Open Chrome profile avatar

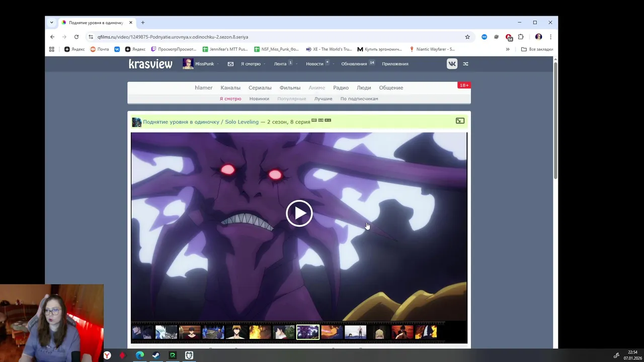(538, 37)
